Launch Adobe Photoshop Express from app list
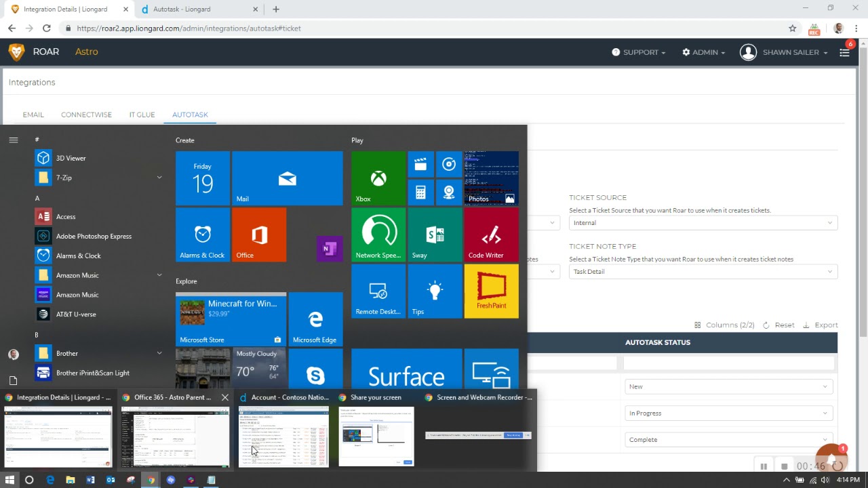Screen dimensions: 868x488 [99, 236]
